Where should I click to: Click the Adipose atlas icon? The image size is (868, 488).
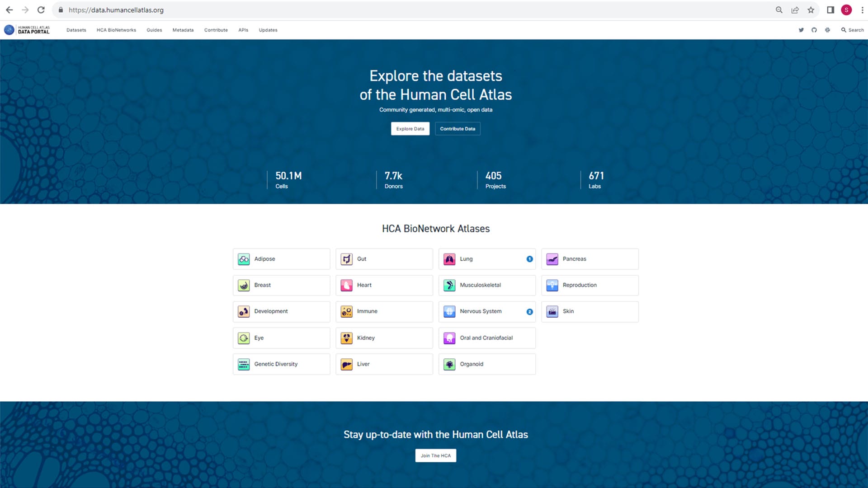point(244,259)
